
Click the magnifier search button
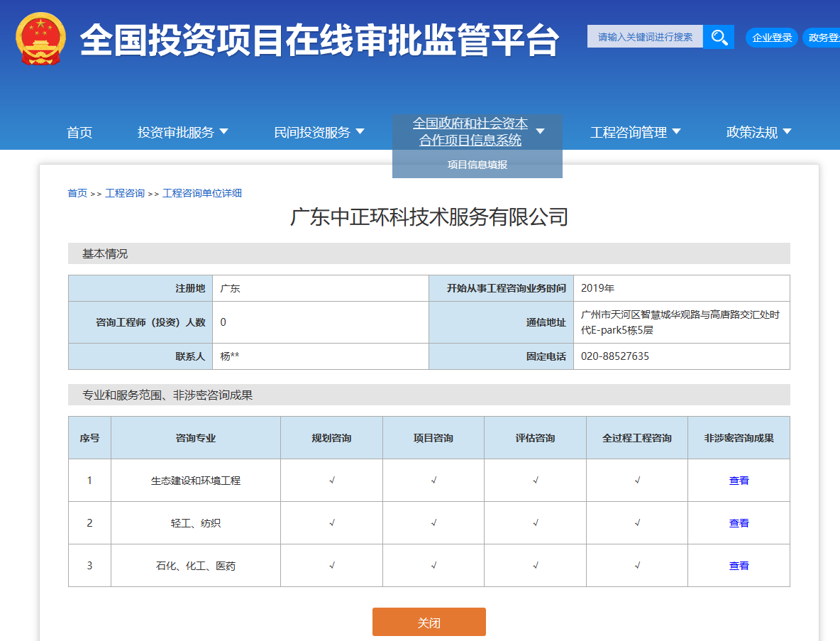click(719, 37)
